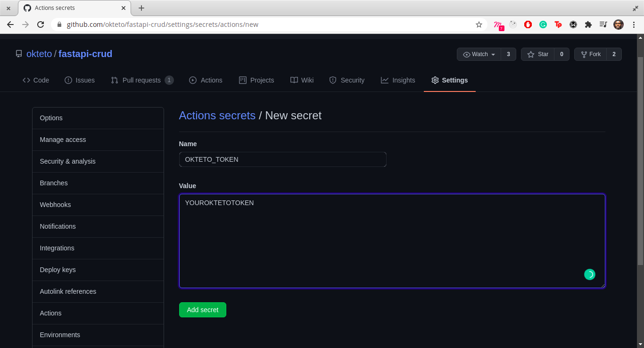Viewport: 644px width, 348px height.
Task: Open the Issues tab
Action: tap(80, 80)
